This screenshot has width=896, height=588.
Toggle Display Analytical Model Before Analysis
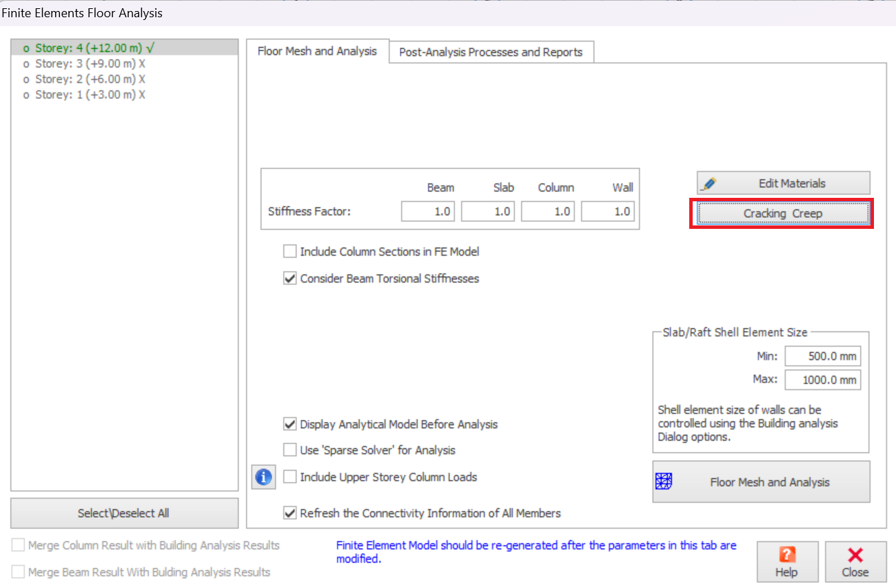[290, 425]
